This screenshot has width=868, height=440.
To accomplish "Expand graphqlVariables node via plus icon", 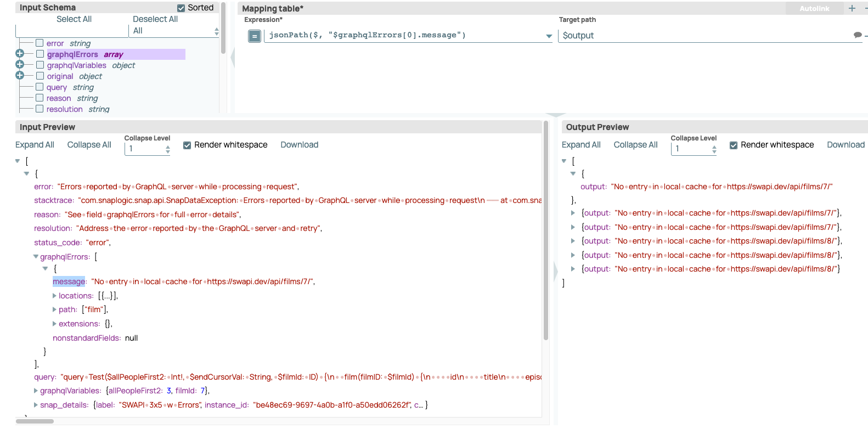I will point(20,65).
